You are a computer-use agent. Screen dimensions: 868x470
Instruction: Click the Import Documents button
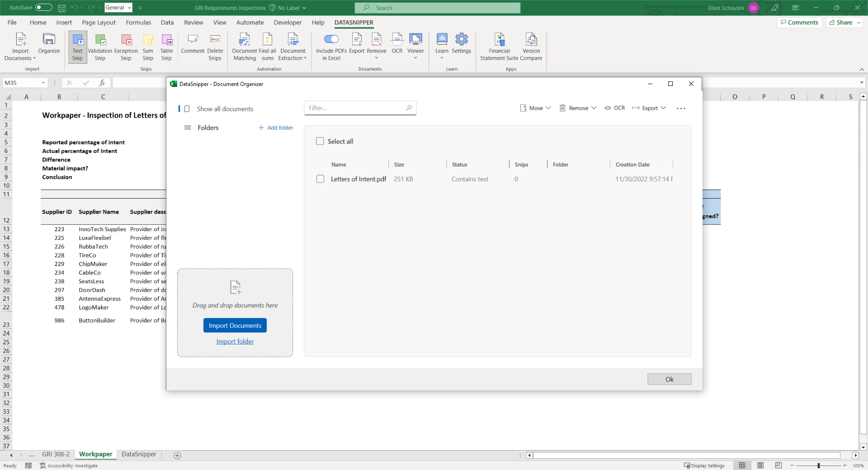coord(235,325)
